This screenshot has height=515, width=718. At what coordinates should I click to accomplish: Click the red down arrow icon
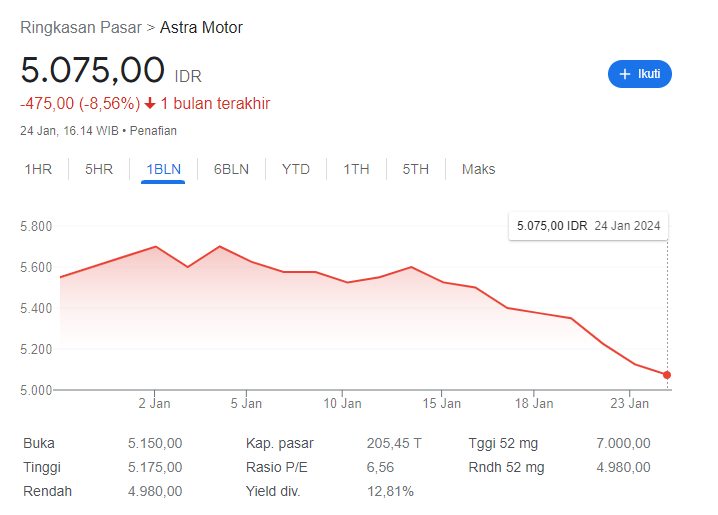tap(150, 104)
